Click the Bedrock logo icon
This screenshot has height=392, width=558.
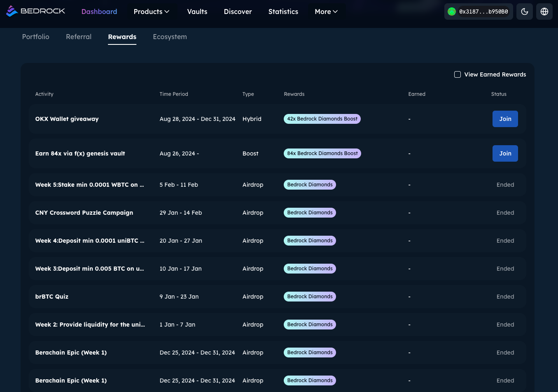pyautogui.click(x=12, y=11)
